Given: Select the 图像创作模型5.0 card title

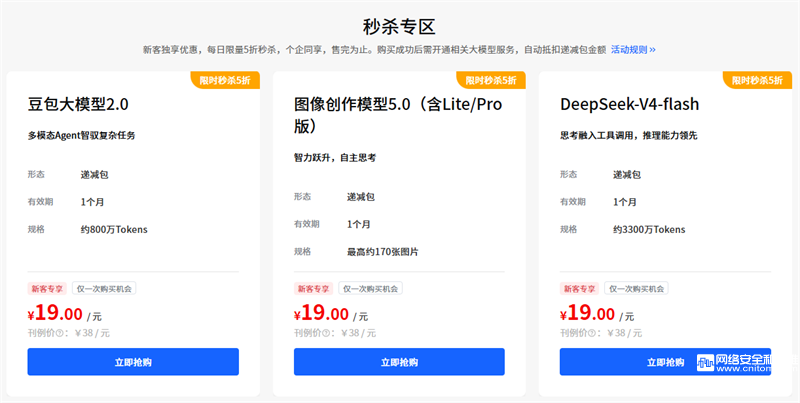Looking at the screenshot, I should (x=398, y=115).
